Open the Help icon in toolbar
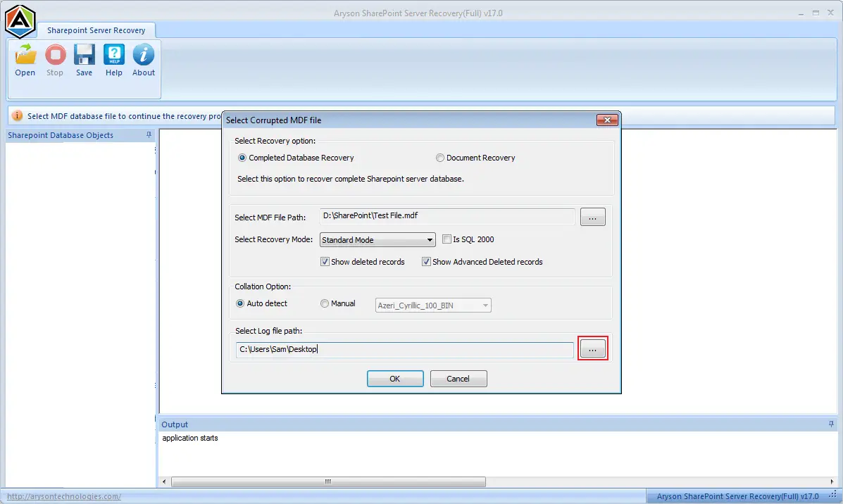843x504 pixels. pos(114,55)
